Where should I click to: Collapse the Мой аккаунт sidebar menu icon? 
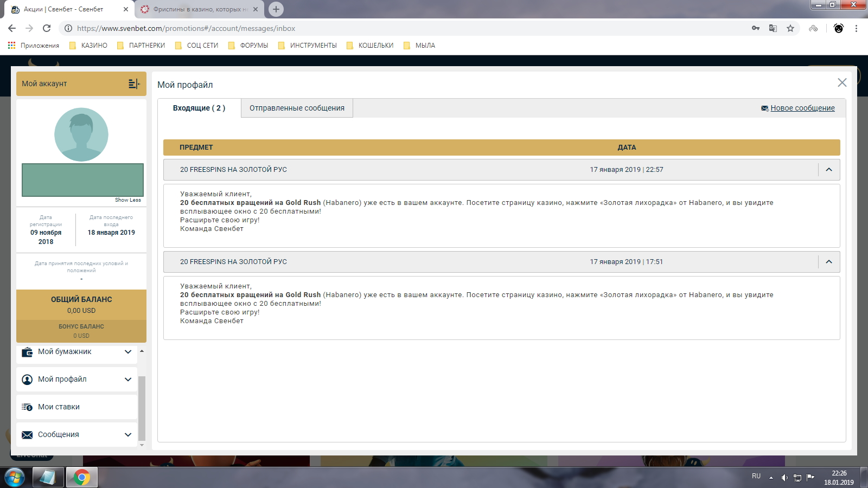click(x=134, y=84)
